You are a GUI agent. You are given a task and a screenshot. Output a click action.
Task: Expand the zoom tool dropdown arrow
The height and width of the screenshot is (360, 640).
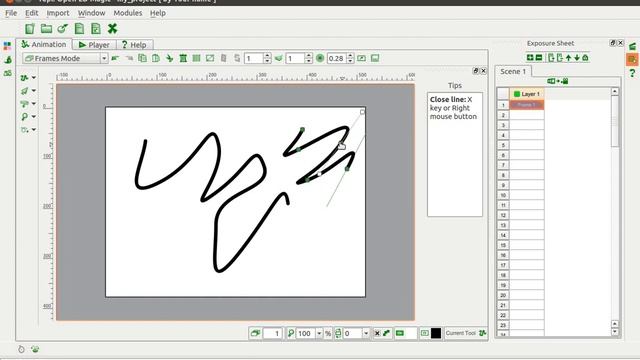coord(34,117)
